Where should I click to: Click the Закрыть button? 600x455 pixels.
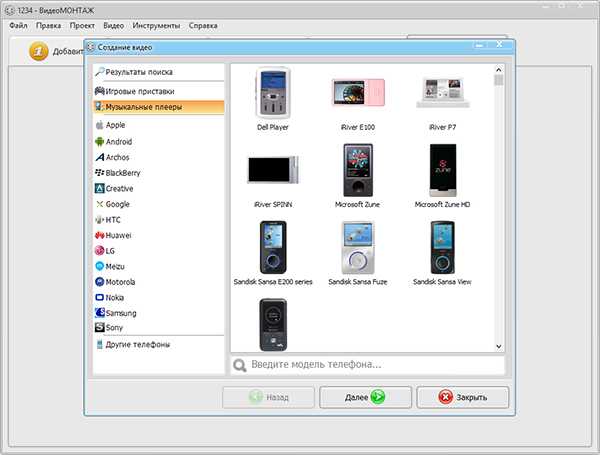463,397
